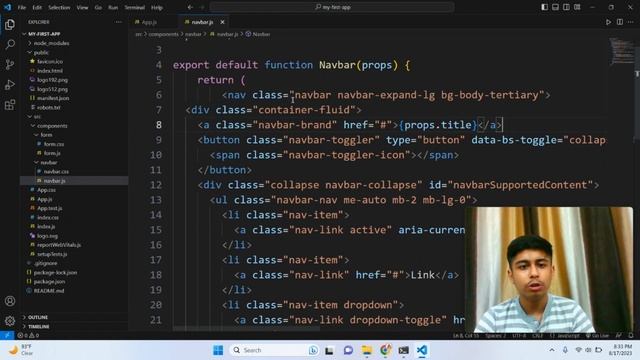This screenshot has width=640, height=360.
Task: Open the Edit menu
Action: point(37,7)
